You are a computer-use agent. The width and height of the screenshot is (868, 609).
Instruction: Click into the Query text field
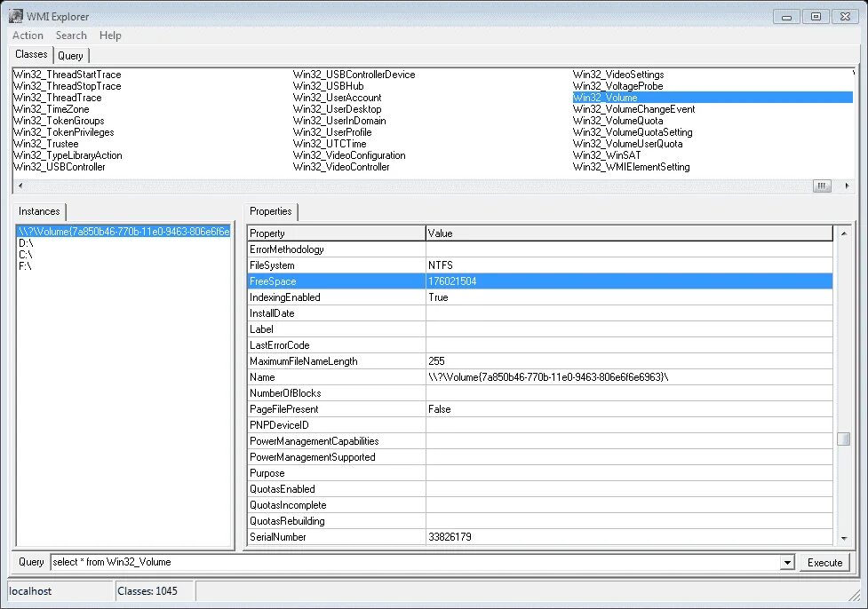click(x=415, y=563)
